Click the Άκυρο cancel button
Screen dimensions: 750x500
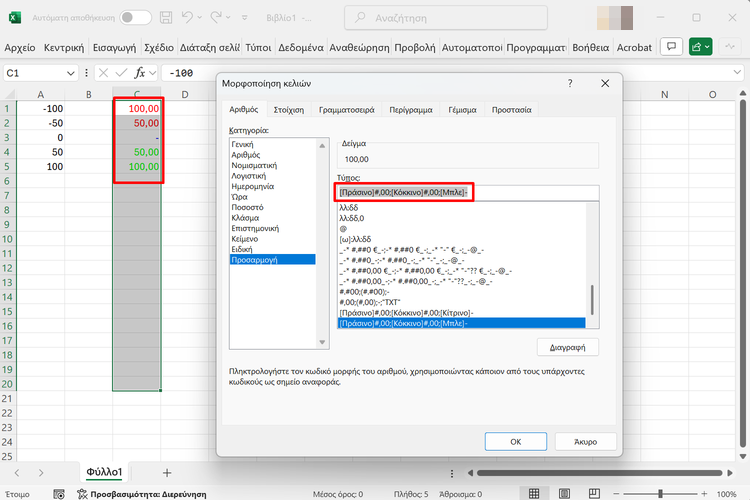point(585,442)
